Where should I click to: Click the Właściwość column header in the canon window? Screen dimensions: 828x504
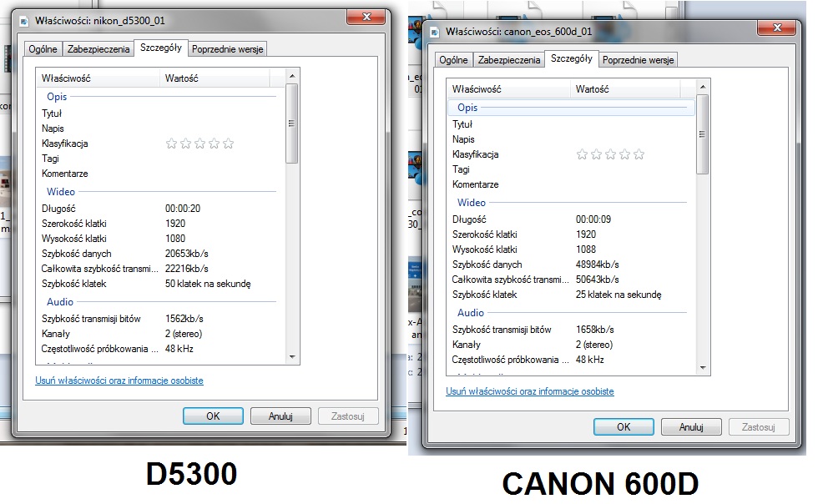tap(509, 89)
